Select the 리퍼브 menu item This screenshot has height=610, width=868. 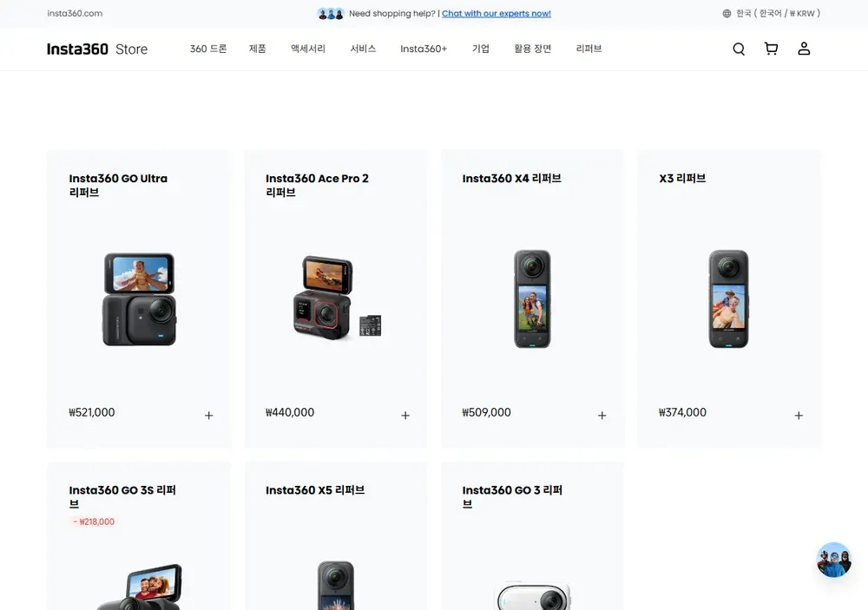(x=589, y=49)
